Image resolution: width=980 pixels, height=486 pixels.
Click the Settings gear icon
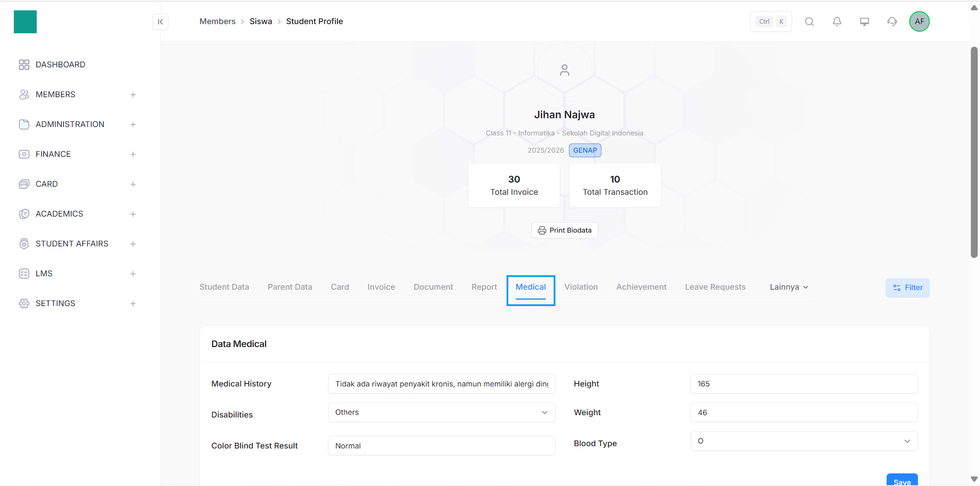click(x=24, y=304)
